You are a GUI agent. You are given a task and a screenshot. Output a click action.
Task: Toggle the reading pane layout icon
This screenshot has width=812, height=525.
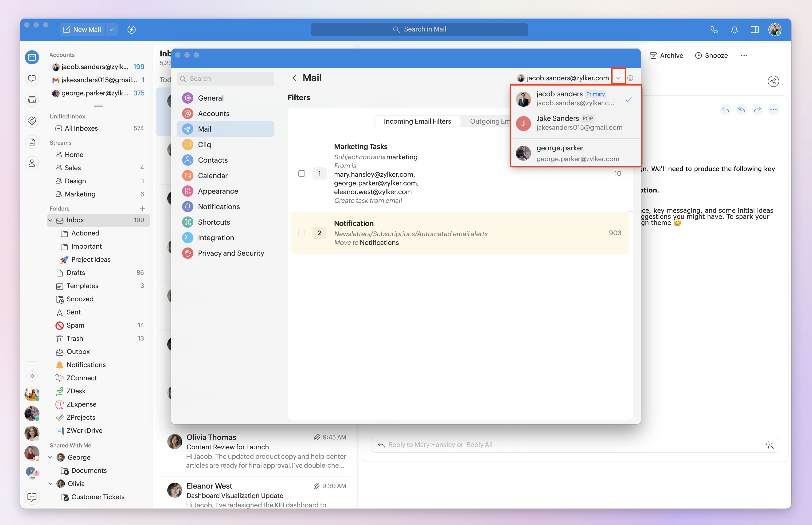pos(754,30)
